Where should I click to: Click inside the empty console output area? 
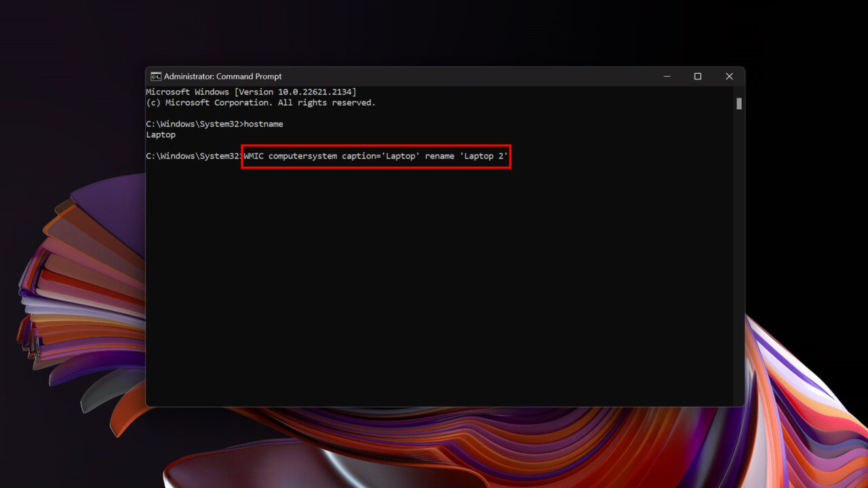[441, 285]
